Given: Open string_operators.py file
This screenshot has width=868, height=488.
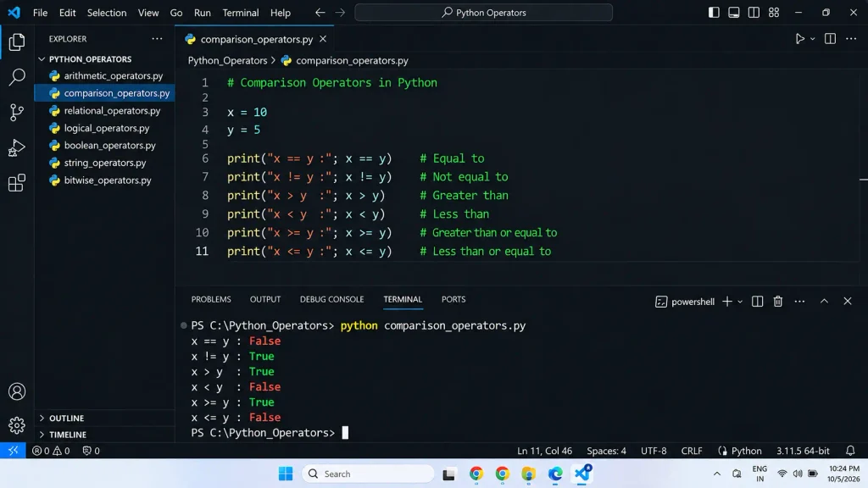Looking at the screenshot, I should click(x=104, y=163).
